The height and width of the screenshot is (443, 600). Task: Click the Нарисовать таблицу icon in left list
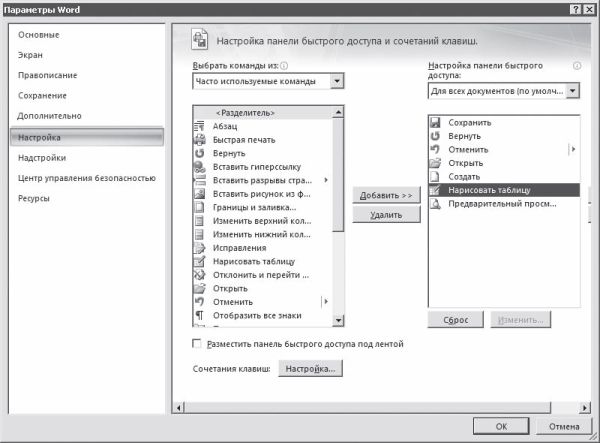pos(199,261)
